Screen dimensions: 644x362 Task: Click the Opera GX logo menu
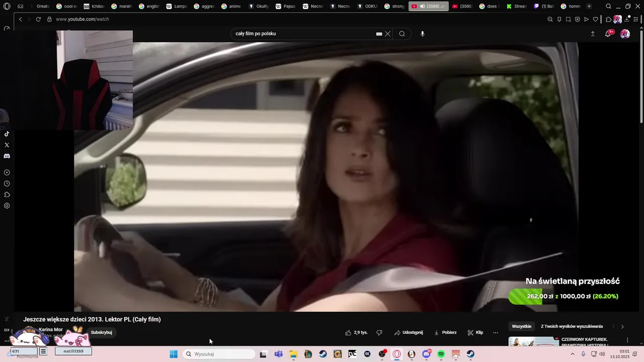7,7
